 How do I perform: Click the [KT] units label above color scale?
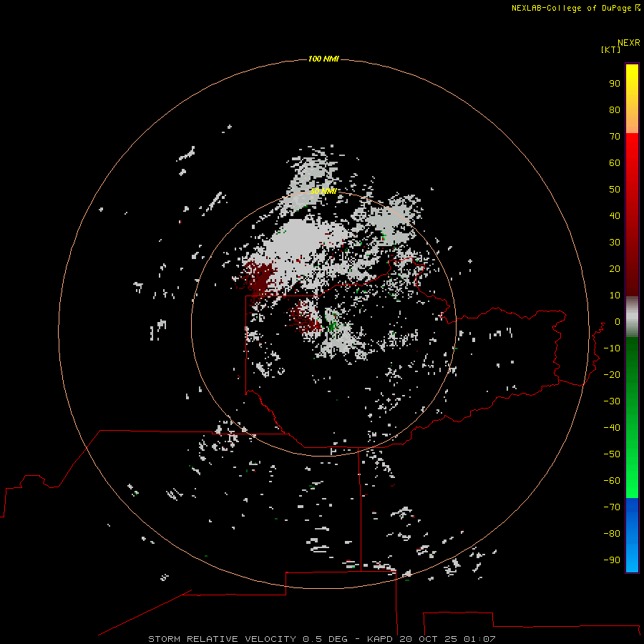[610, 49]
